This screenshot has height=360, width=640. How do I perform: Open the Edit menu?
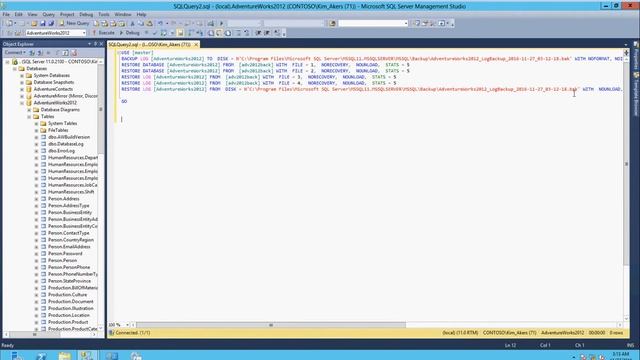coord(18,14)
